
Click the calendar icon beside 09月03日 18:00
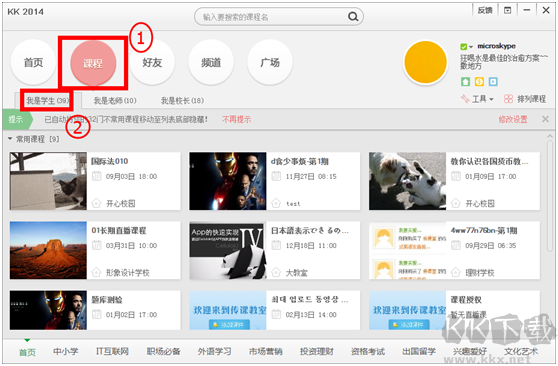tap(96, 176)
